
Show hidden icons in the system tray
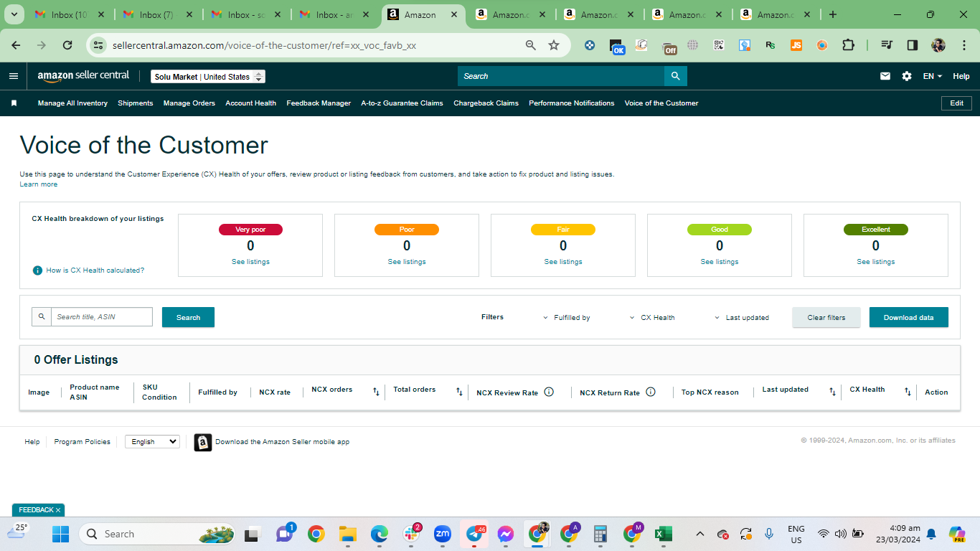[701, 534]
